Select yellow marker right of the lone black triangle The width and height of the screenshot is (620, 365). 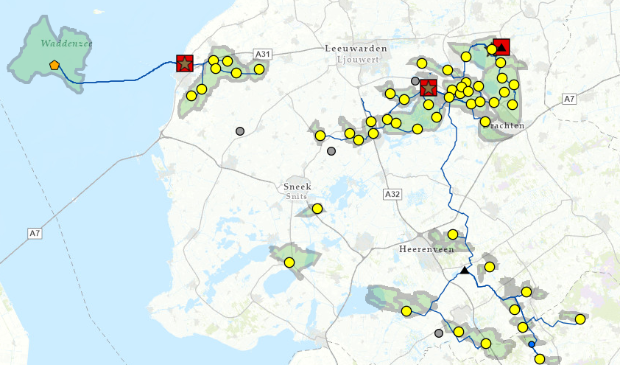pos(490,267)
